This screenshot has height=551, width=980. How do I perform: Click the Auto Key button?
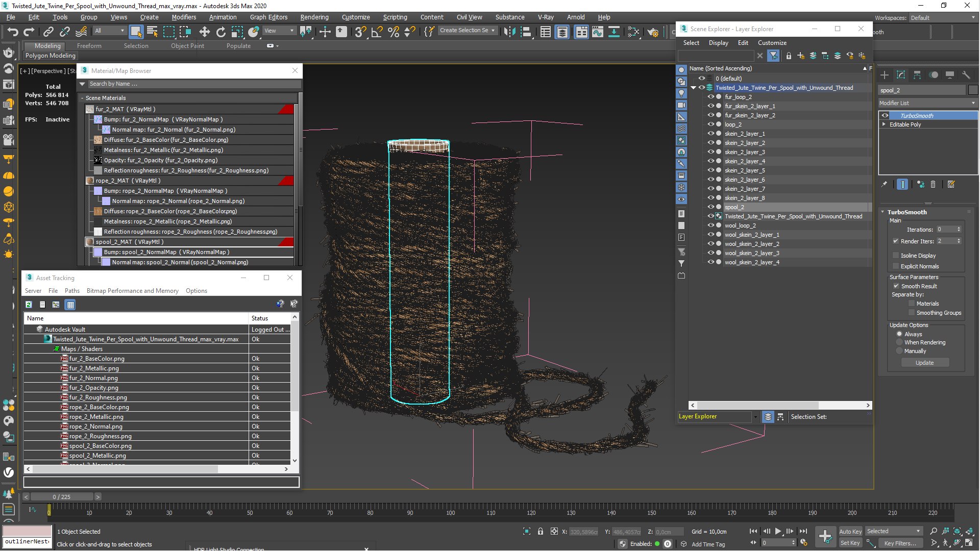(x=850, y=532)
